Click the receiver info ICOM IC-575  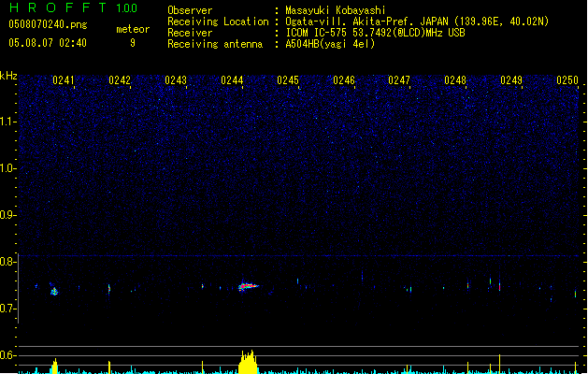click(317, 33)
